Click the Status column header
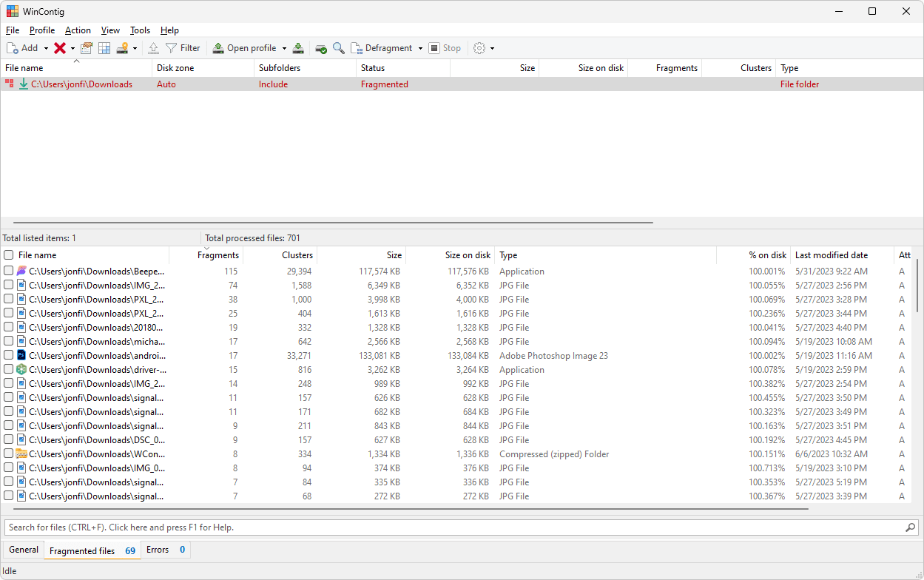This screenshot has width=924, height=580. click(403, 68)
